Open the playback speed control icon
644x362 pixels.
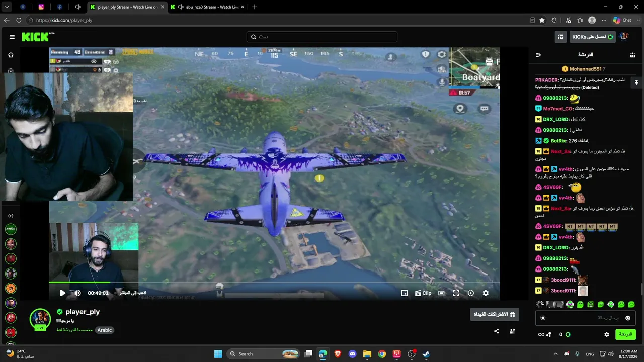[x=471, y=293]
